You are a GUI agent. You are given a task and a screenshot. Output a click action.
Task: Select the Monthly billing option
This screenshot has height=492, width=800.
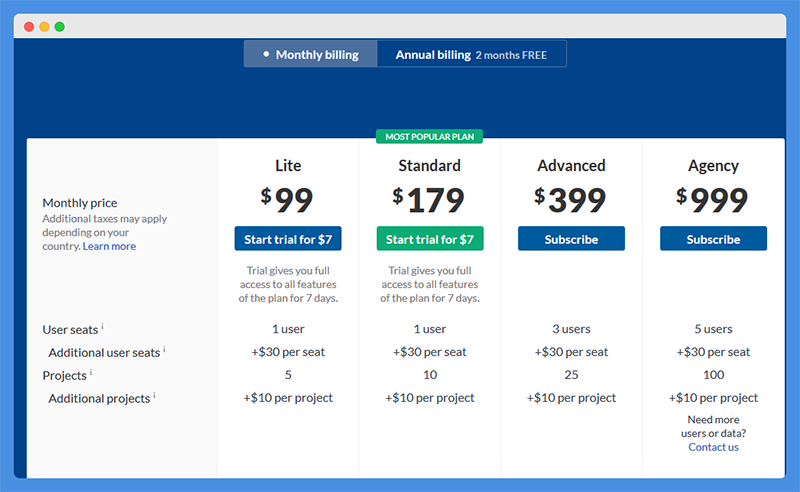click(x=311, y=54)
